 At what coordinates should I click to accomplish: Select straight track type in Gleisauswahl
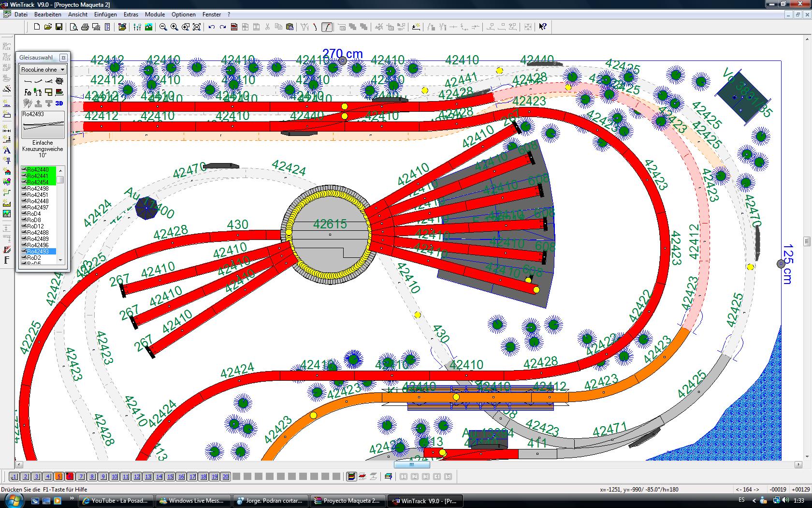(28, 81)
